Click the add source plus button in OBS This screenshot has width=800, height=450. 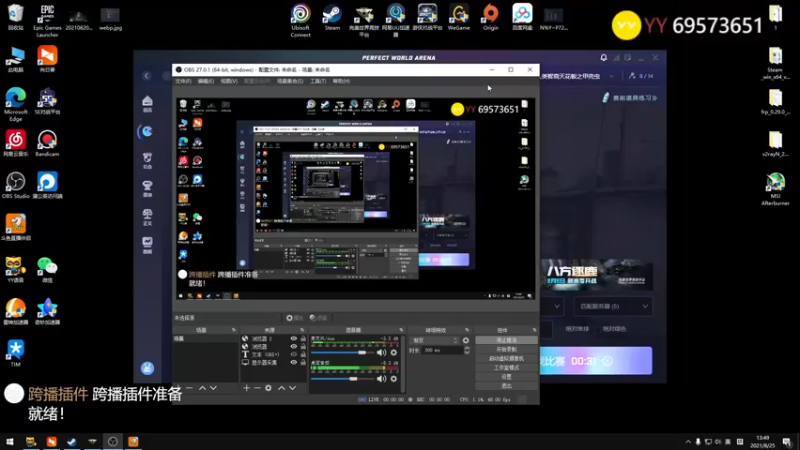click(x=246, y=388)
